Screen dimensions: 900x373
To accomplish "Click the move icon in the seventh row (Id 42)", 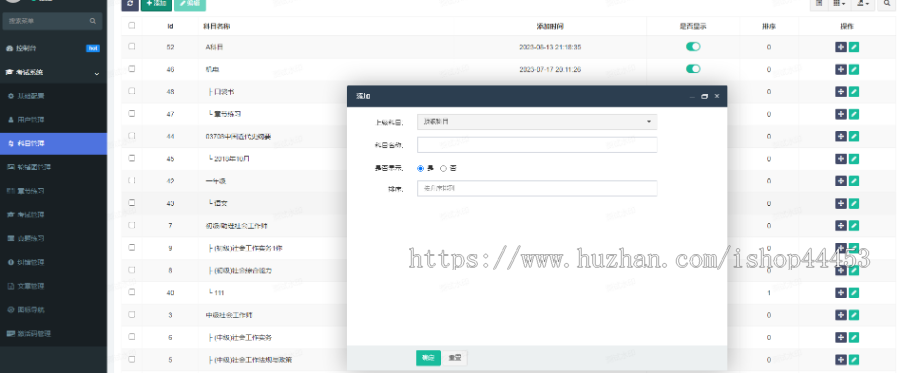I will tap(841, 181).
